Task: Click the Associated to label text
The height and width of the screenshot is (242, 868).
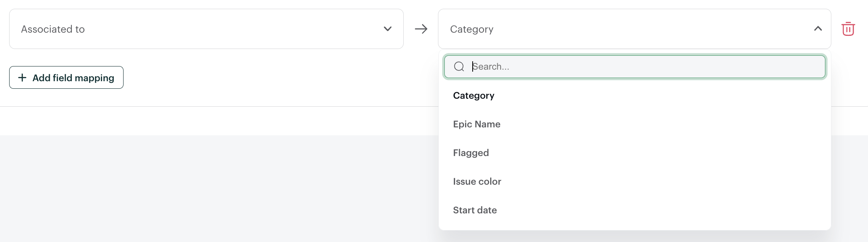Action: tap(53, 29)
